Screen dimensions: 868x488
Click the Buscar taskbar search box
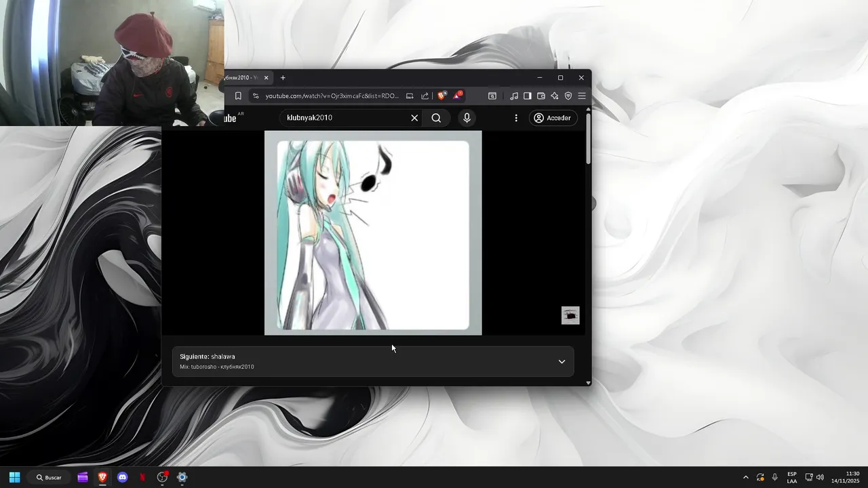(x=49, y=477)
